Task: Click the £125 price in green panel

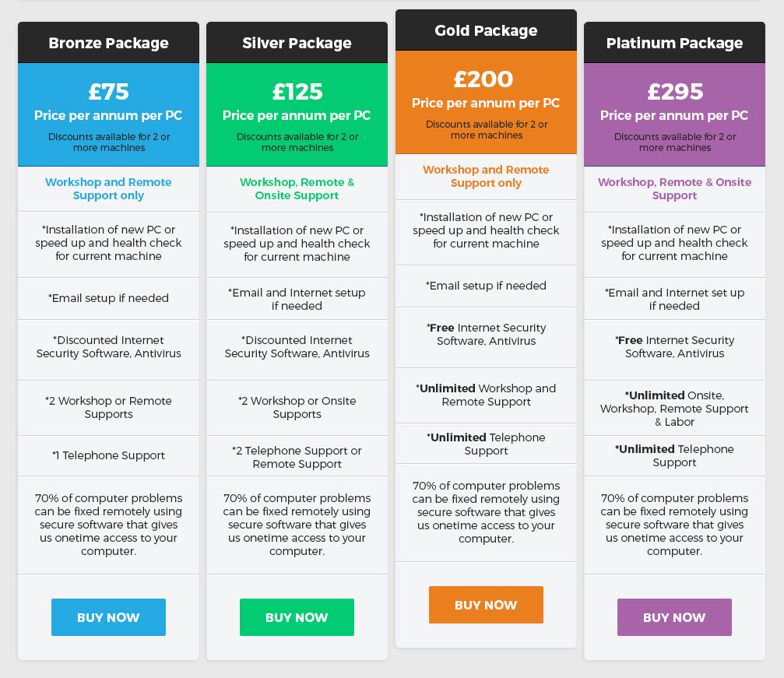Action: (x=297, y=92)
